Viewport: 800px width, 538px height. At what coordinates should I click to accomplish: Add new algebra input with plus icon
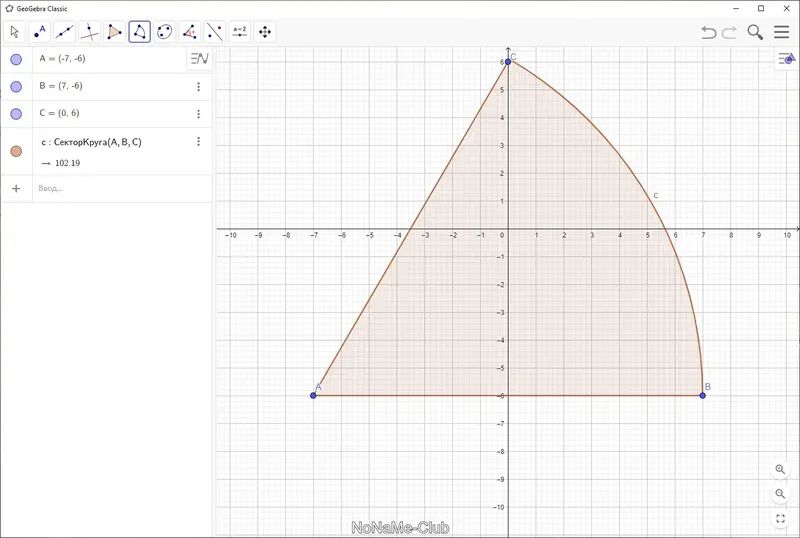[x=16, y=188]
